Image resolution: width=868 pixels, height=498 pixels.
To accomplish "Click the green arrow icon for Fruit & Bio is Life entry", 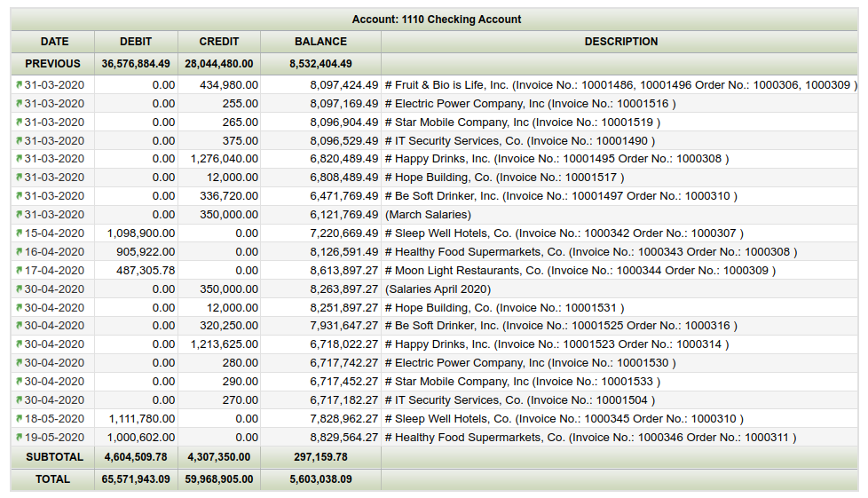I will pyautogui.click(x=19, y=85).
